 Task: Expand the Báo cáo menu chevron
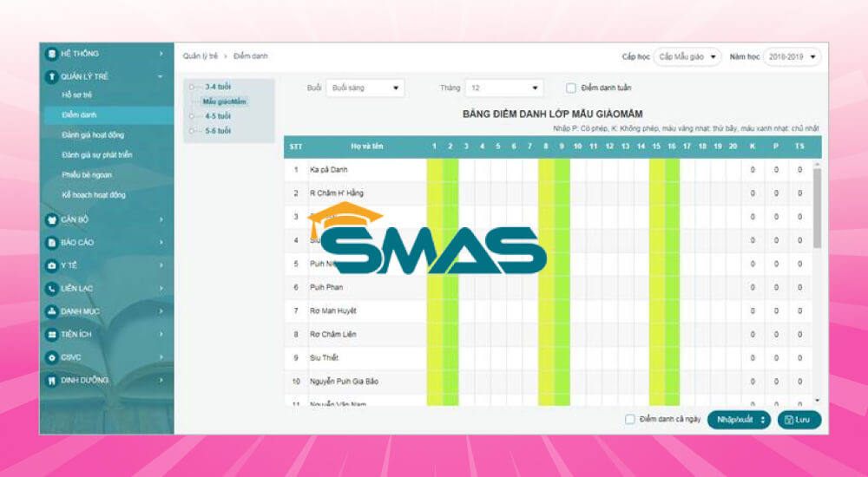click(x=161, y=242)
